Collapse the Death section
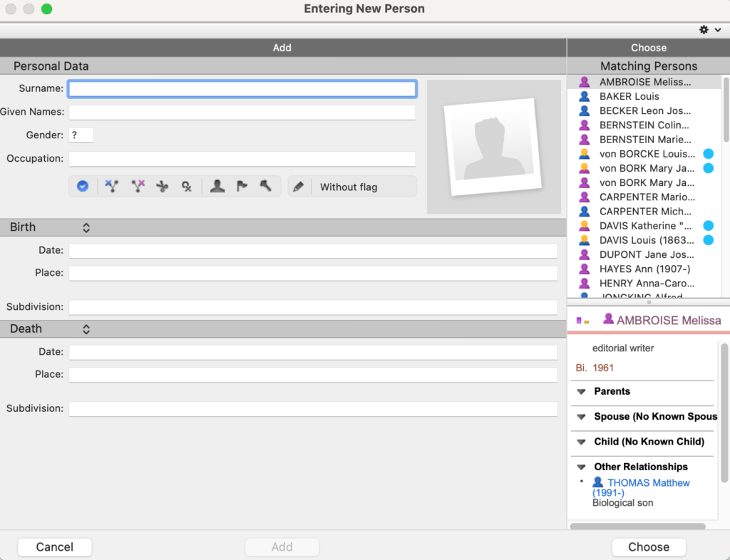This screenshot has height=560, width=730. point(86,328)
